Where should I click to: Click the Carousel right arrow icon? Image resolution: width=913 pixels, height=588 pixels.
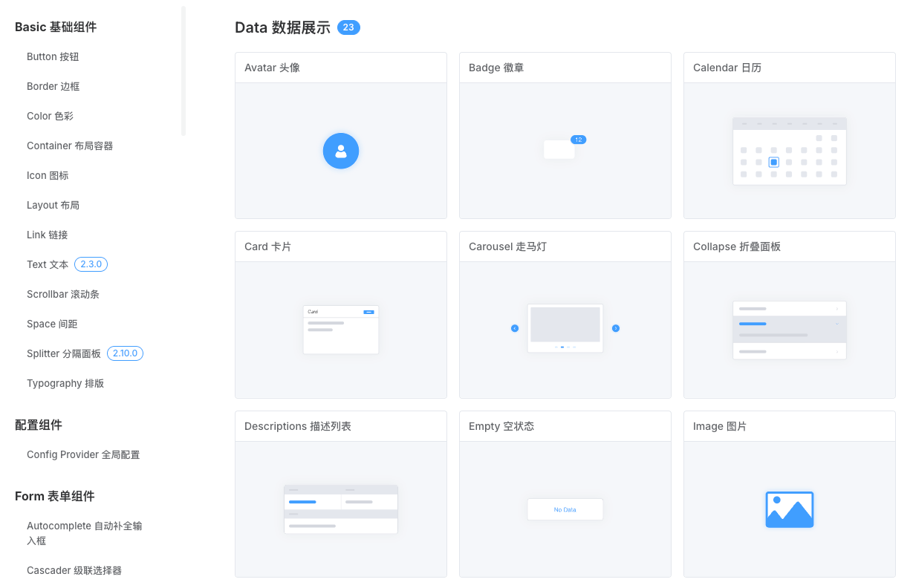click(616, 328)
